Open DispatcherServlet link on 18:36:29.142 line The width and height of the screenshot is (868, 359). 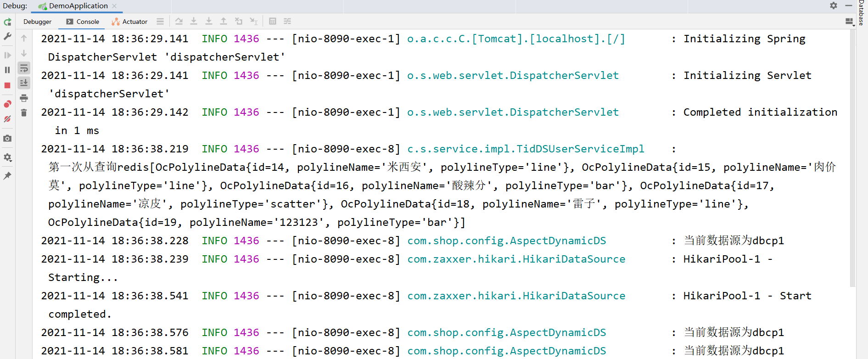click(513, 112)
